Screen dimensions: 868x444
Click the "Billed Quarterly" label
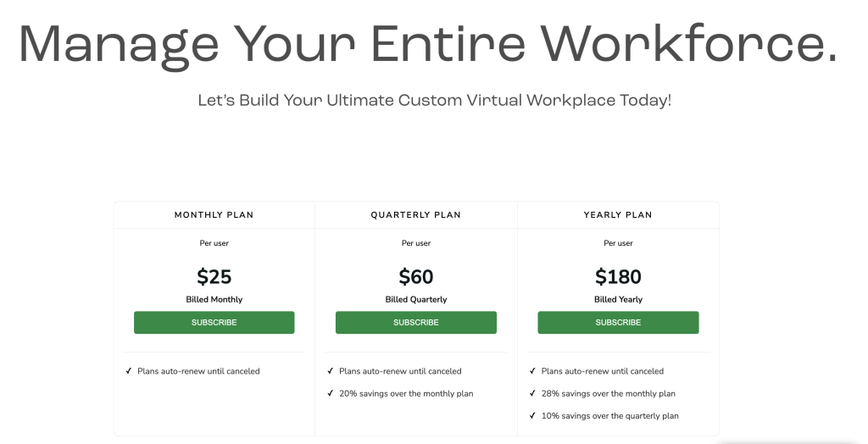415,300
